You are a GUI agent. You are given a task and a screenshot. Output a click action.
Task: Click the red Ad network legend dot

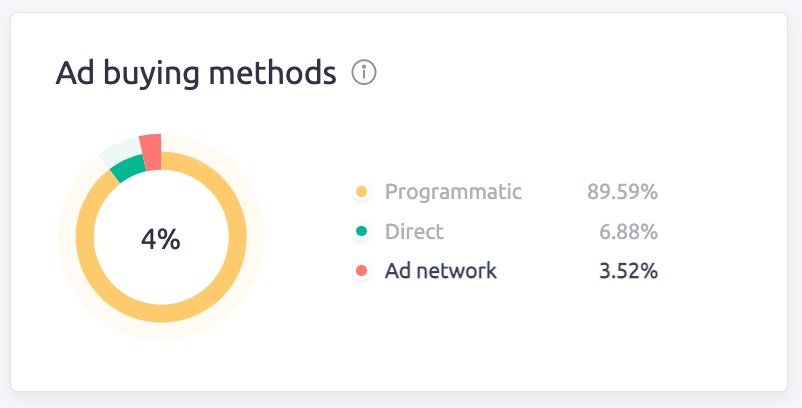361,271
